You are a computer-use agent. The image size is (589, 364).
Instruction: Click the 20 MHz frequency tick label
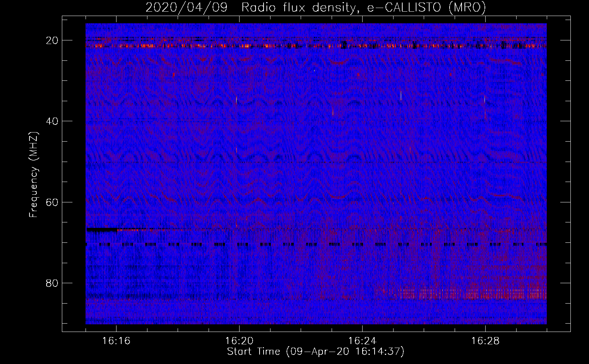point(52,40)
